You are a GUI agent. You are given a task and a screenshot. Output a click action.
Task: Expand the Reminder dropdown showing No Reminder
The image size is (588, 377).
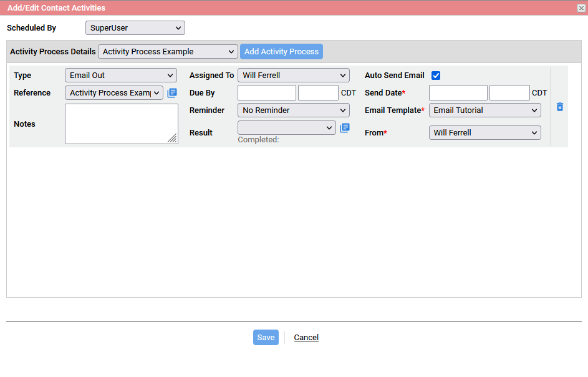click(293, 110)
